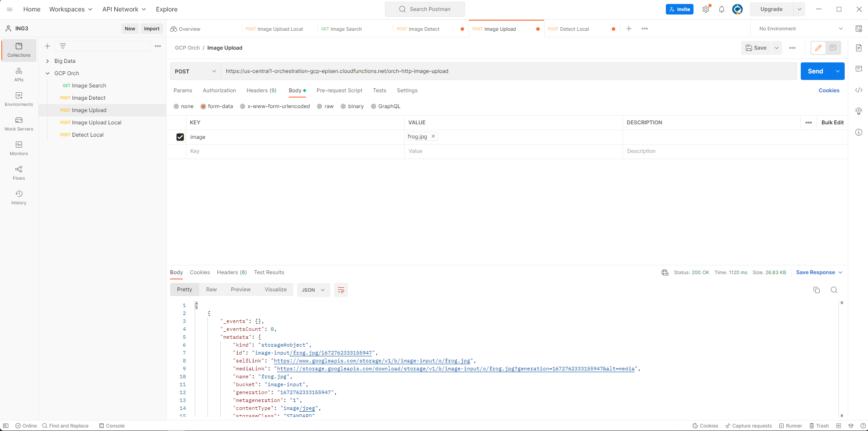Open the environment quick look
The width and height of the screenshot is (868, 431).
pos(859,28)
